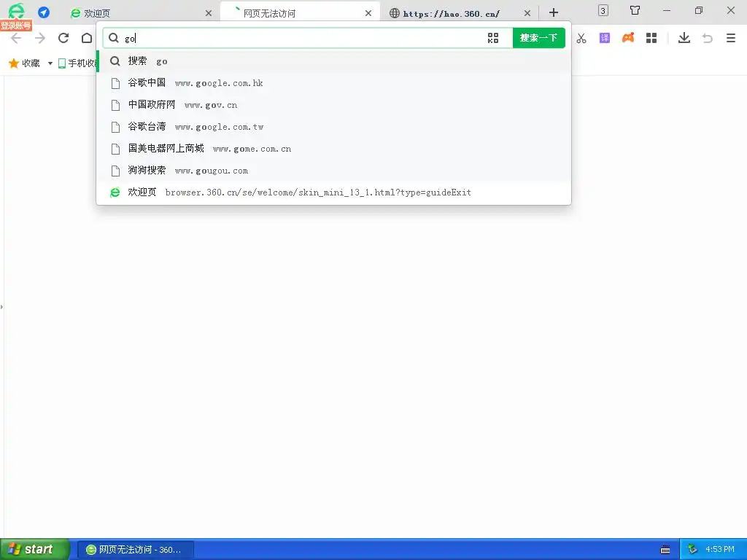Select the 搜索 go suggestion
747x560 pixels.
click(333, 61)
